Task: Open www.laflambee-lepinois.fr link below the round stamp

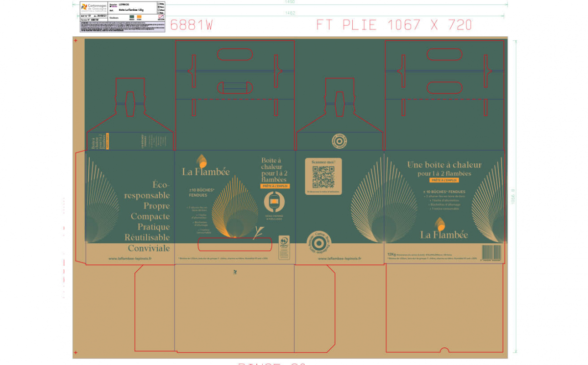Action: pyautogui.click(x=340, y=259)
